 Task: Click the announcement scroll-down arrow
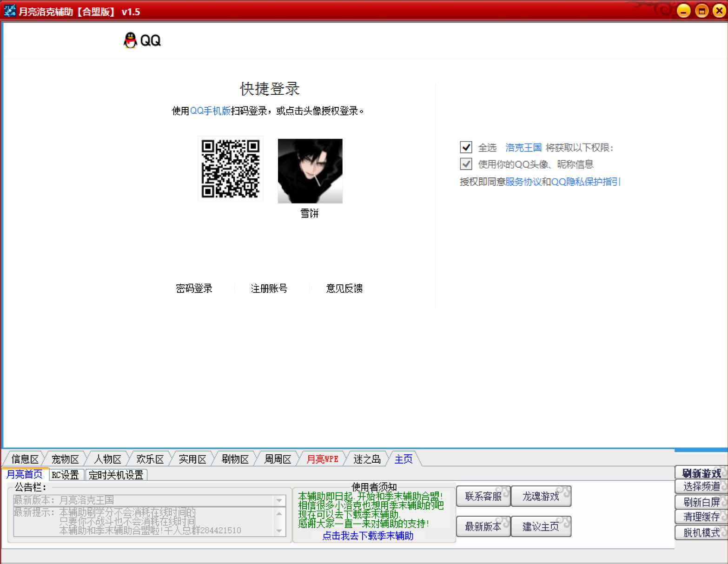(279, 530)
